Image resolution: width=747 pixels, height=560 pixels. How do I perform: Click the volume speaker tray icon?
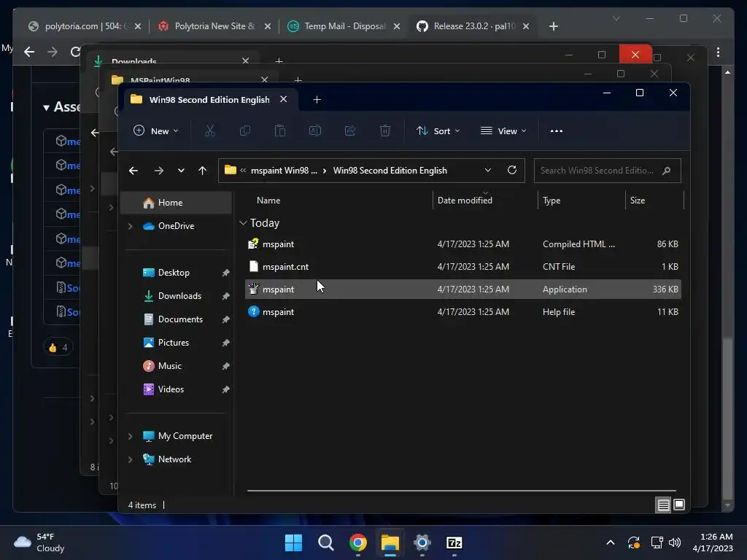click(x=675, y=542)
